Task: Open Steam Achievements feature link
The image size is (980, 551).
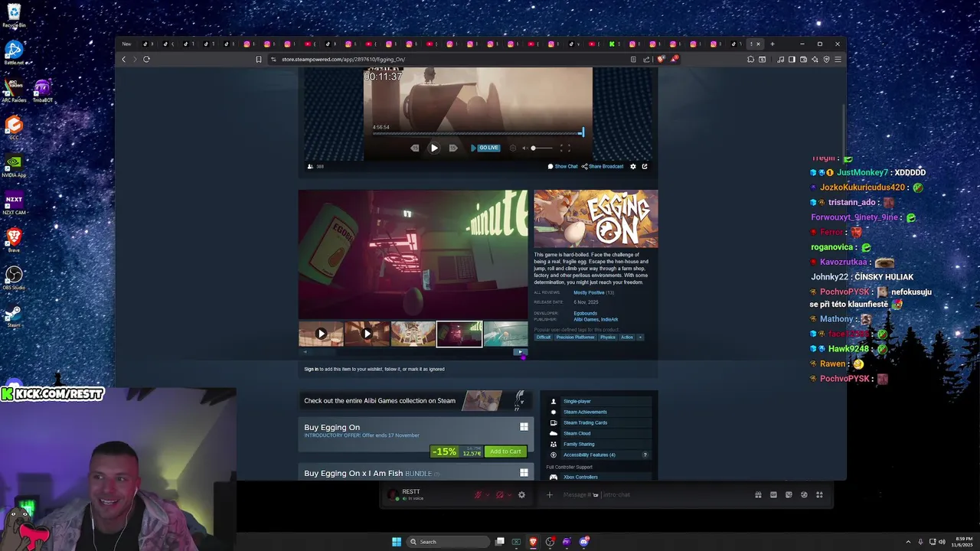Action: [x=585, y=412]
